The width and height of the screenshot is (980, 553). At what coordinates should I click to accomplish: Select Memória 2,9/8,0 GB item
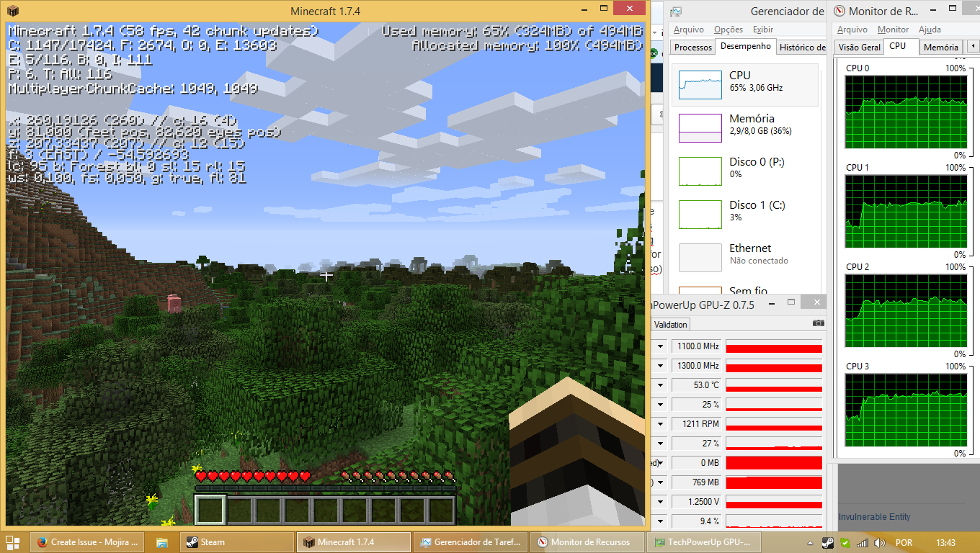tap(745, 128)
